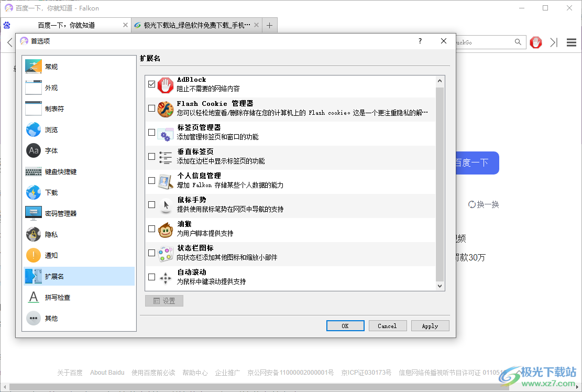Switch to 百度一下,你就知道 tab
This screenshot has width=582, height=392.
coord(65,25)
